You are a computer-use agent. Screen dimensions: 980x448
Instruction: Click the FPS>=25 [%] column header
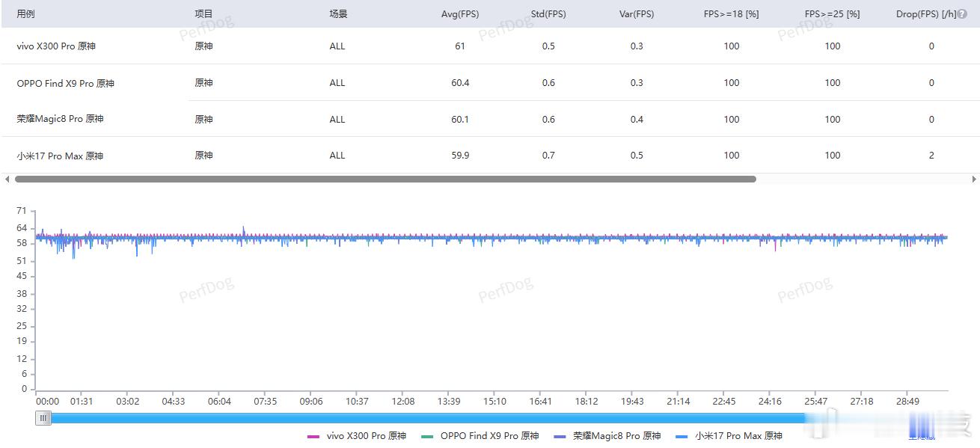coord(833,13)
